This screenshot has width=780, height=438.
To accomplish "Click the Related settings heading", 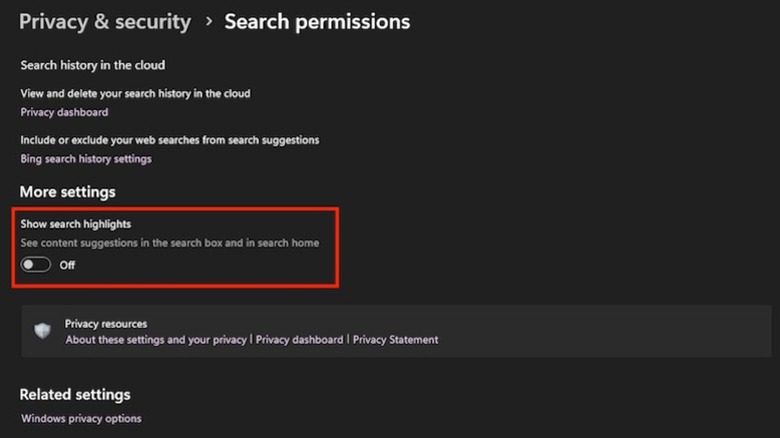I will pyautogui.click(x=75, y=394).
